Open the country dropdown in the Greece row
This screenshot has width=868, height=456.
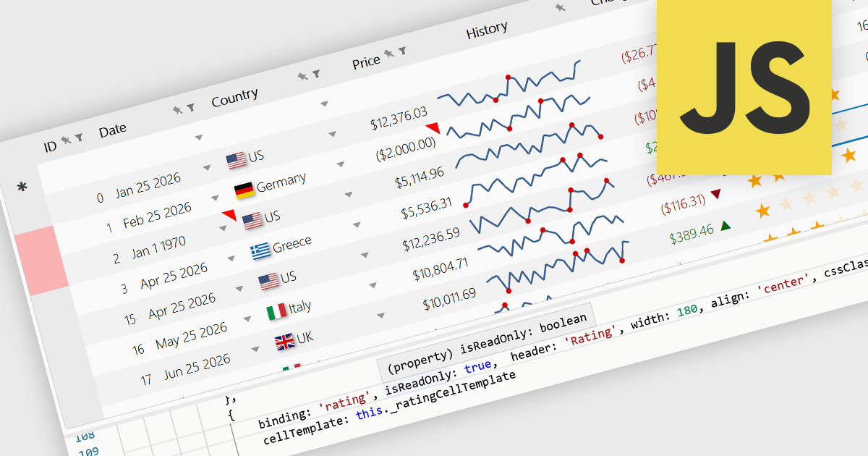(x=365, y=256)
